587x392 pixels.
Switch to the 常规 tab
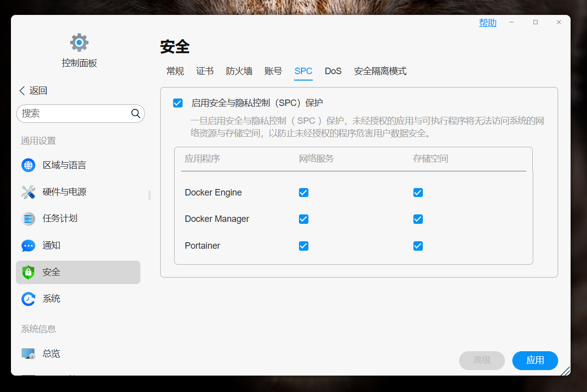point(175,71)
